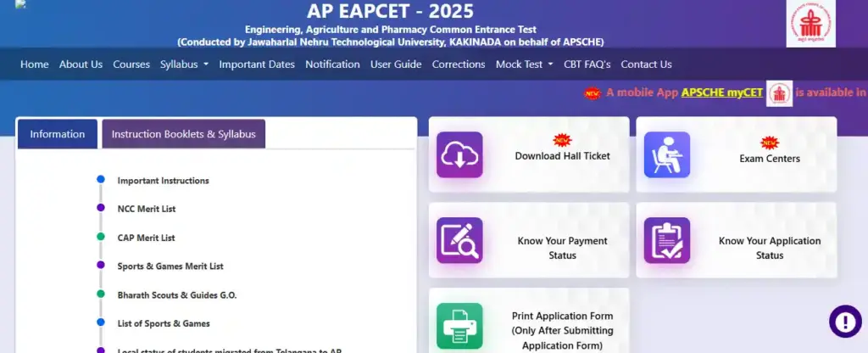Click the round exclamation alert icon

[x=845, y=322]
